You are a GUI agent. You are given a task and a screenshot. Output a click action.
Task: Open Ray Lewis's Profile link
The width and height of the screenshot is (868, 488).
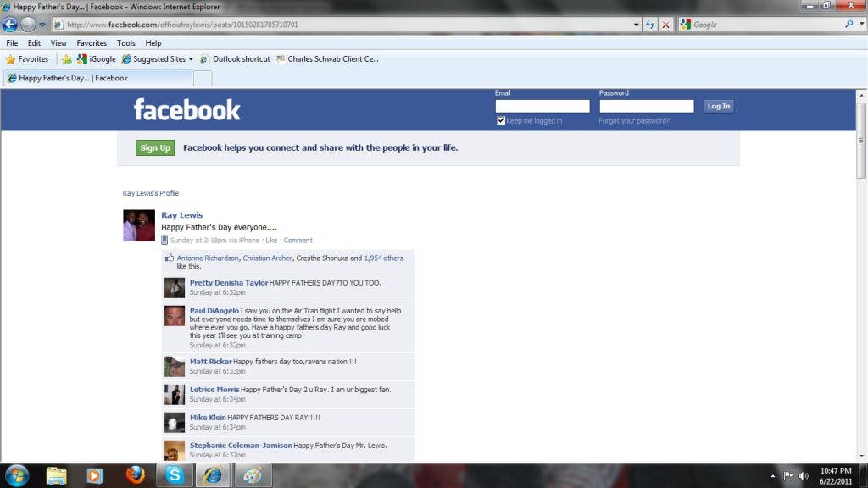(x=151, y=193)
